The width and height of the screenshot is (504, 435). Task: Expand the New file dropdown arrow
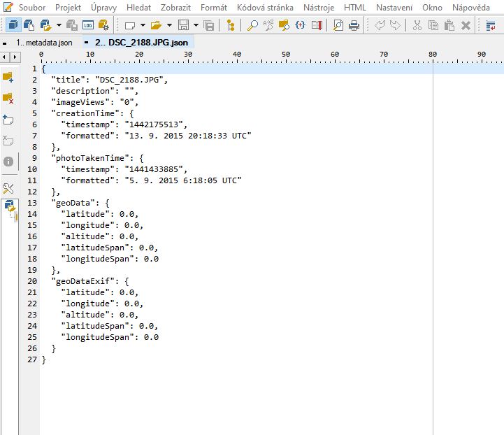142,26
